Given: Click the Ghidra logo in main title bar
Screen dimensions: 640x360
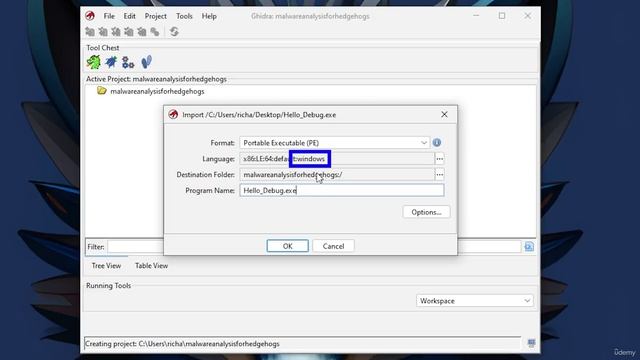Looking at the screenshot, I should coord(90,16).
